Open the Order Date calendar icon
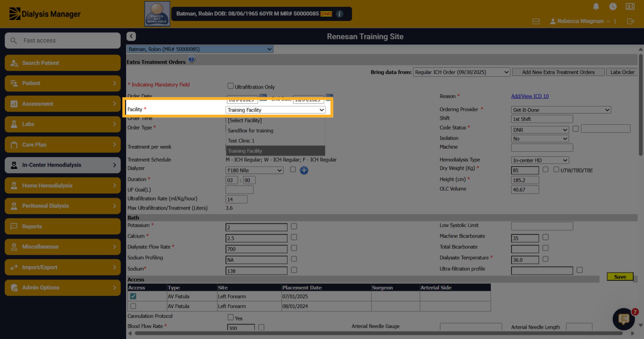Screen dimensions: 644x339 (263, 98)
